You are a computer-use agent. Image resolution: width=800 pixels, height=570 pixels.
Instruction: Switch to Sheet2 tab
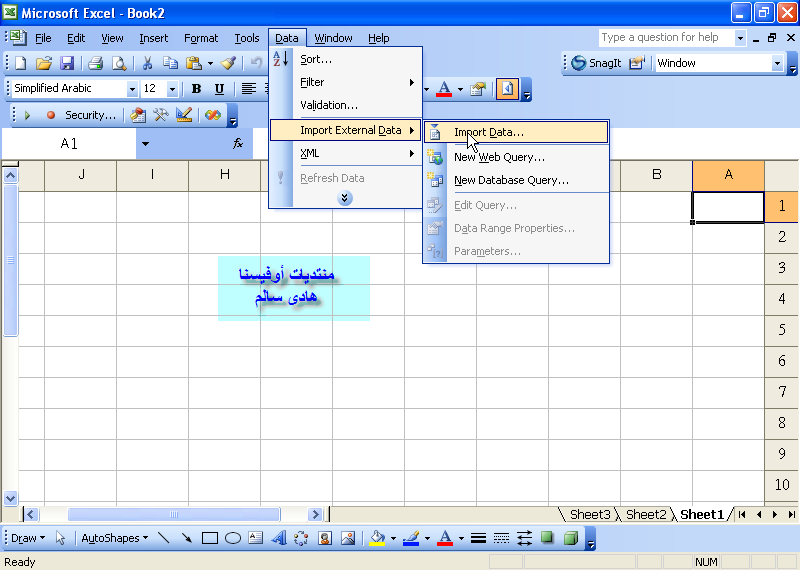click(x=646, y=514)
